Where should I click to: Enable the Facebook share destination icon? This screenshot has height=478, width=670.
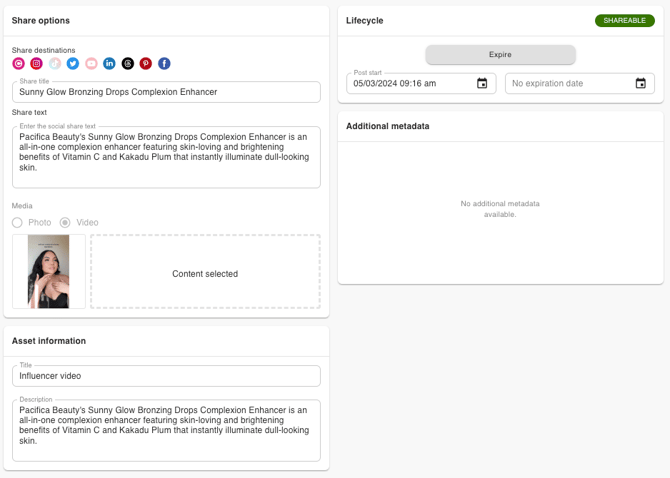tap(164, 64)
